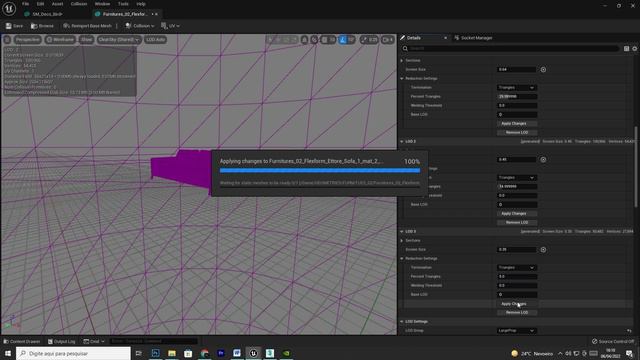
Task: Open the Collision toolbar dropdown
Action: [x=140, y=26]
